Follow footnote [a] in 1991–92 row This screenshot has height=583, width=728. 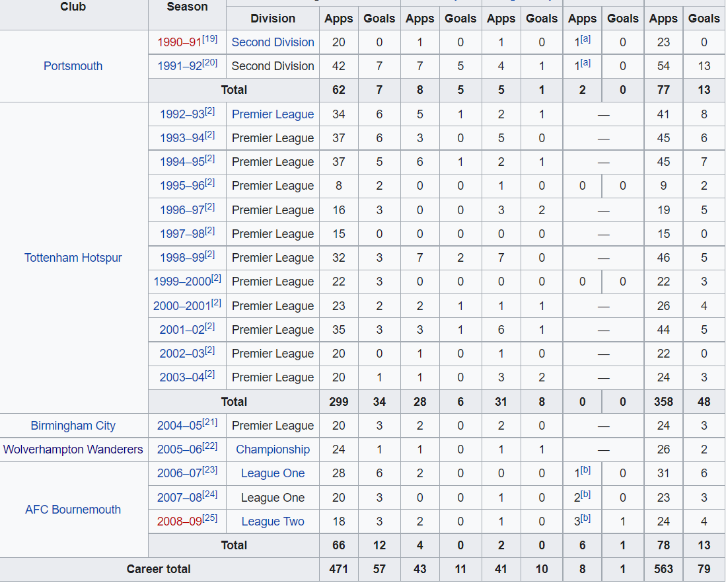coord(585,63)
